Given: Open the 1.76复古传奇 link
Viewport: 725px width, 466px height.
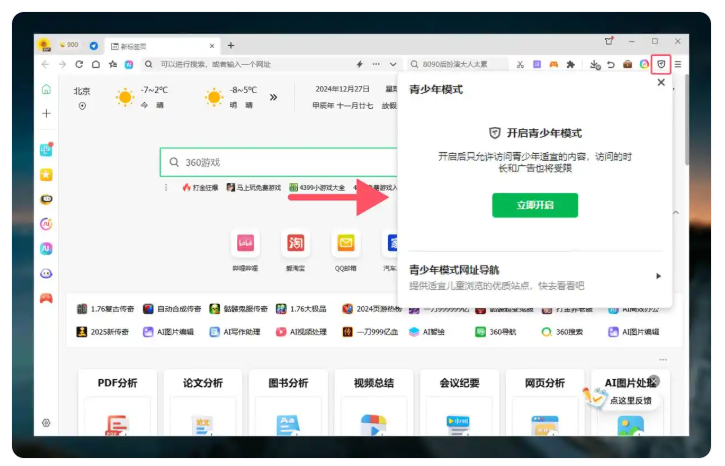Looking at the screenshot, I should 105,309.
